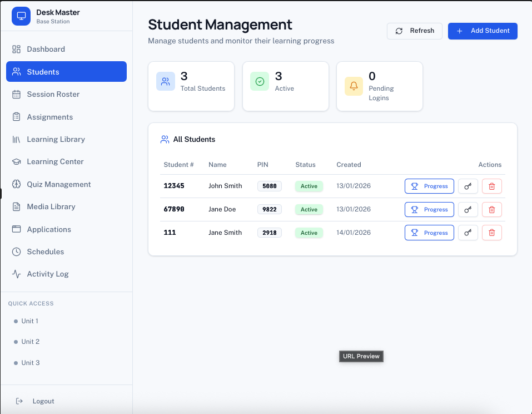Click the Add Student button

pyautogui.click(x=483, y=31)
